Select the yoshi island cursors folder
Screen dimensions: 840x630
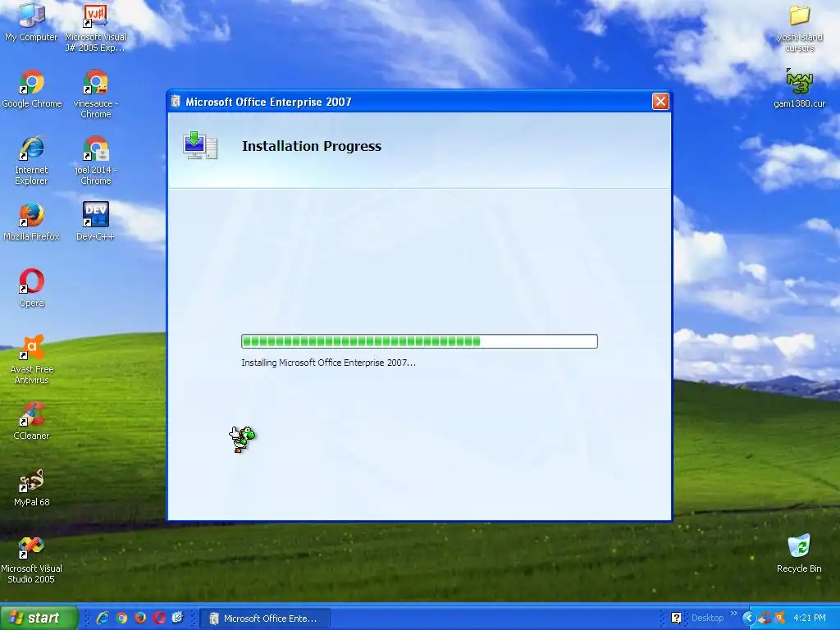coord(799,28)
